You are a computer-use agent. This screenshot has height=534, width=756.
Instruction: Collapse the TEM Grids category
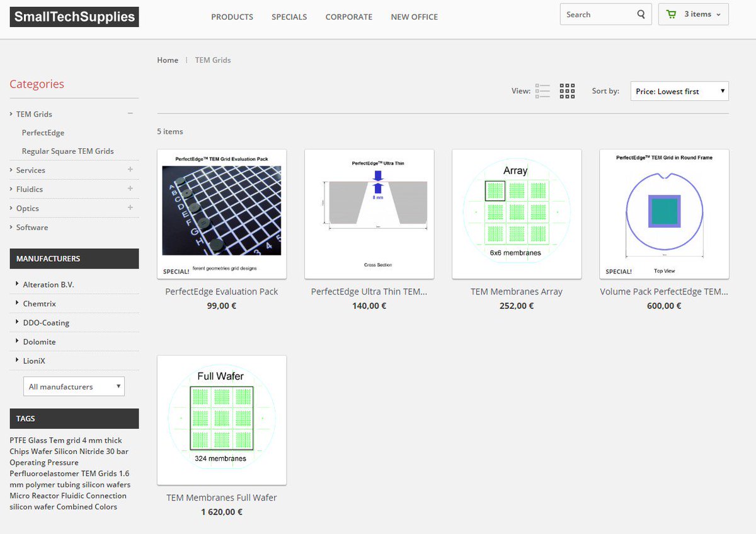[129, 113]
